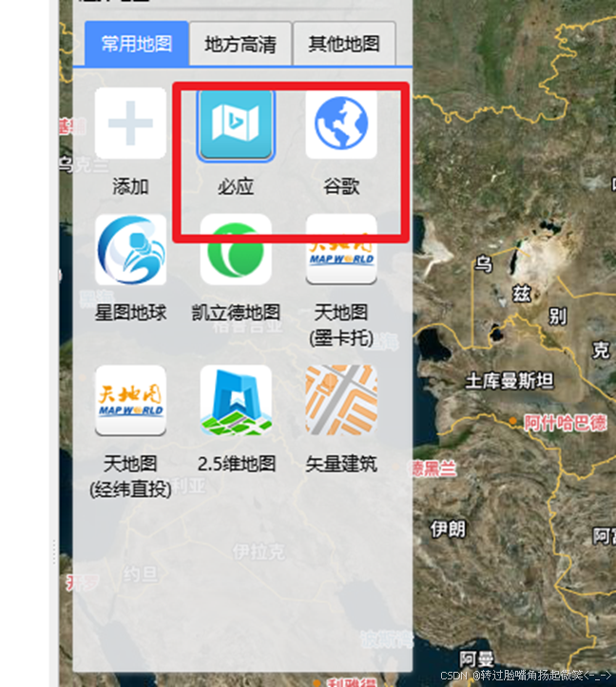Viewport: 616px width, 687px height.
Task: Click the 2.5维地图 label text
Action: pyautogui.click(x=237, y=464)
